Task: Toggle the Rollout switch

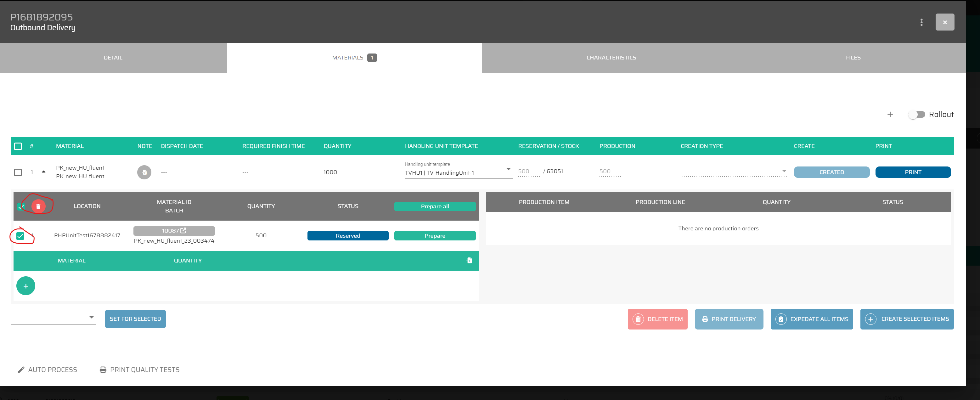Action: click(x=916, y=115)
